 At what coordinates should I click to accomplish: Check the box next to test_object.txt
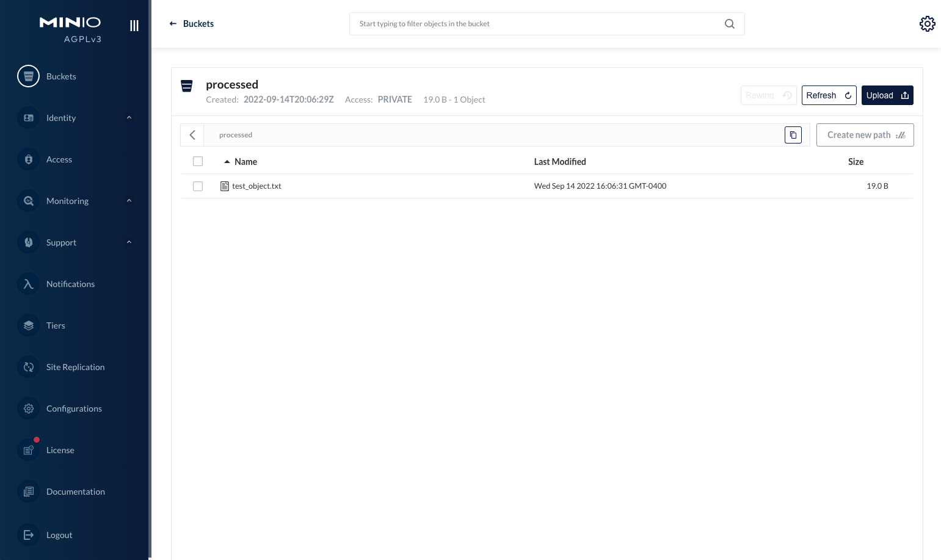[x=198, y=186]
